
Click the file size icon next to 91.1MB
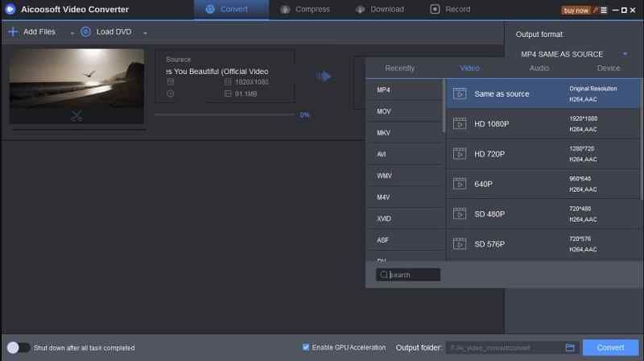pos(228,93)
